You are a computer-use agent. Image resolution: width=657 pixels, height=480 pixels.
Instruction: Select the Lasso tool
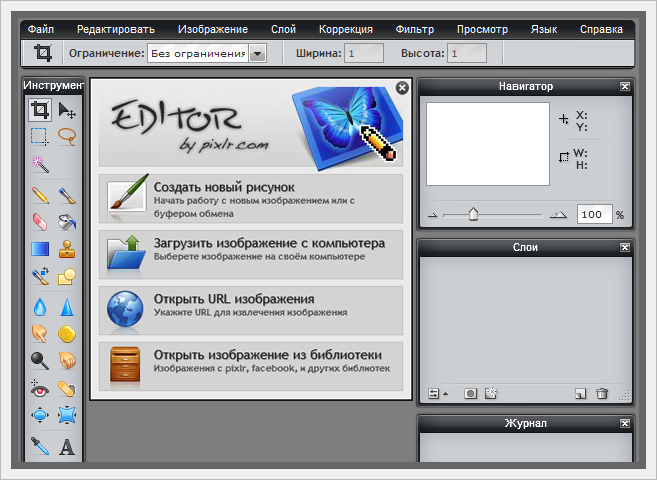(67, 137)
